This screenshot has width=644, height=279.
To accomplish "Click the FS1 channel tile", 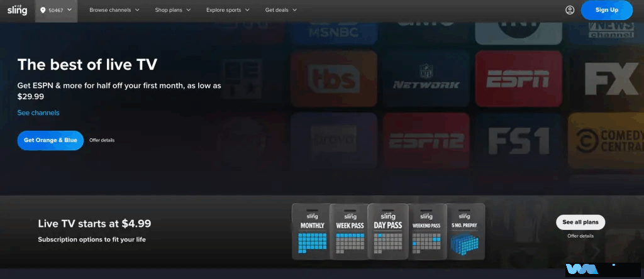I will pos(519,141).
